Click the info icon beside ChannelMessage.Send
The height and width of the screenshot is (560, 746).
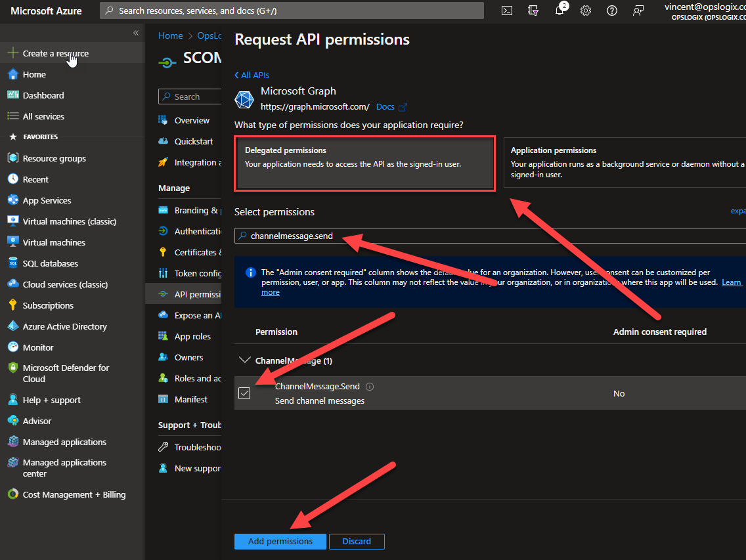tap(370, 387)
